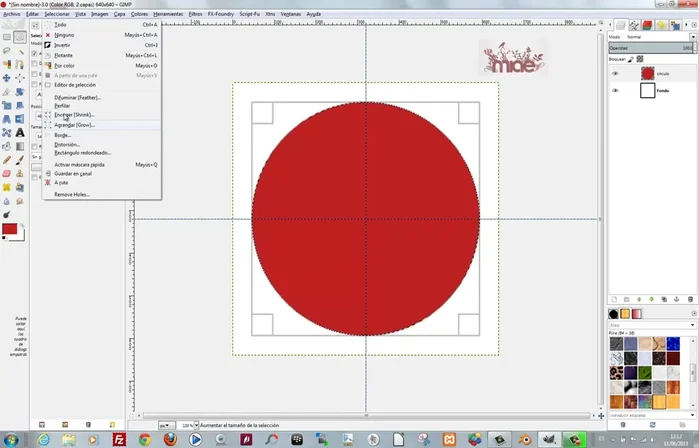
Task: Select the Paintbrush tool
Action: click(x=20, y=159)
